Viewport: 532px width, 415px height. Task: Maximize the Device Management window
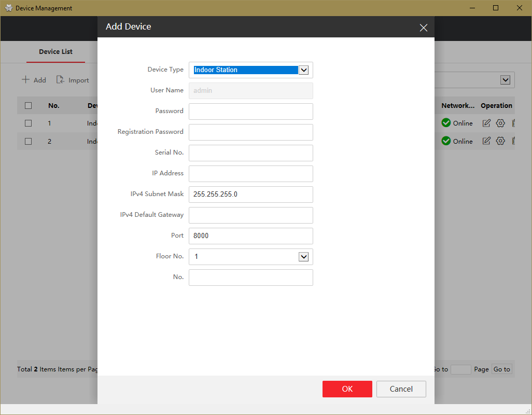(x=495, y=8)
